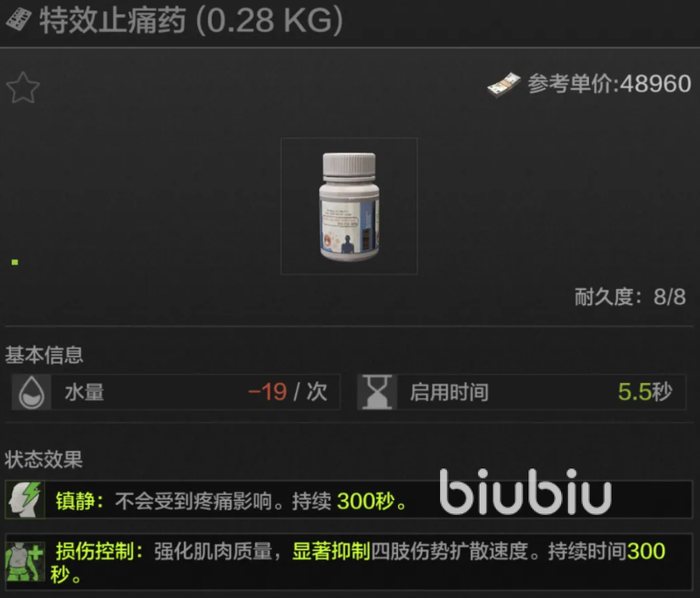
Task: Toggle the favorite star icon
Action: point(23,88)
